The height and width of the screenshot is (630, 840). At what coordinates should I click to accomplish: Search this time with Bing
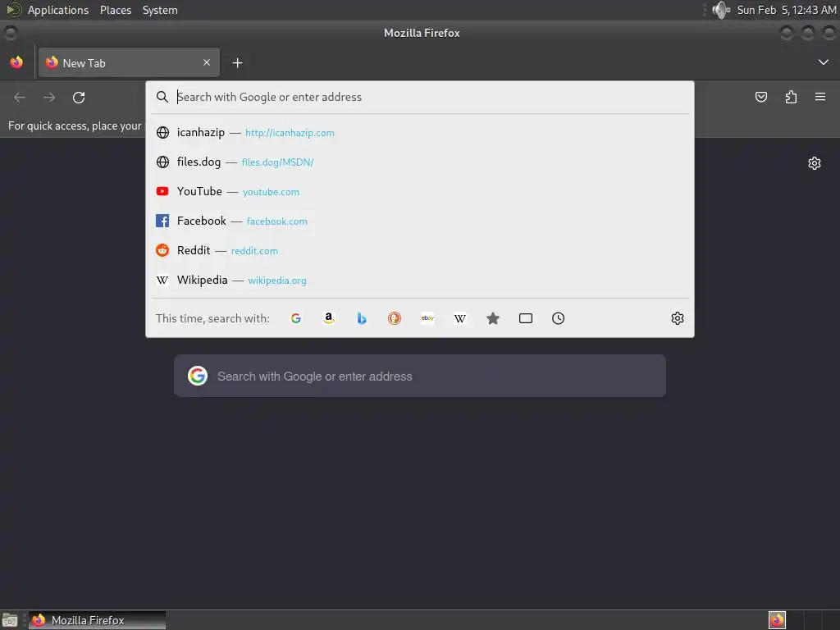[x=362, y=318]
